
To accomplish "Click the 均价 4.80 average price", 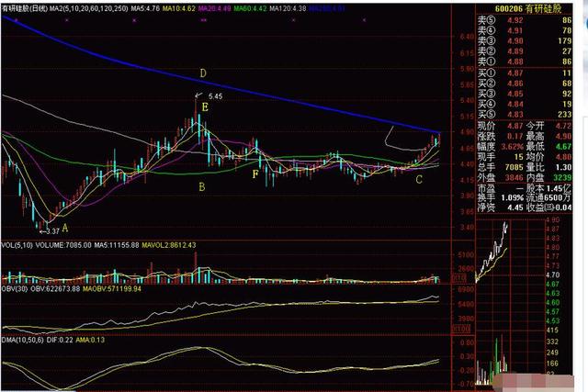I will (x=548, y=157).
